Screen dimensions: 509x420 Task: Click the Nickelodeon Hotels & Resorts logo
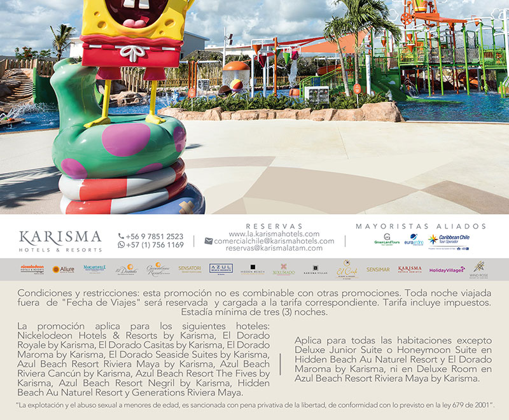coord(32,269)
